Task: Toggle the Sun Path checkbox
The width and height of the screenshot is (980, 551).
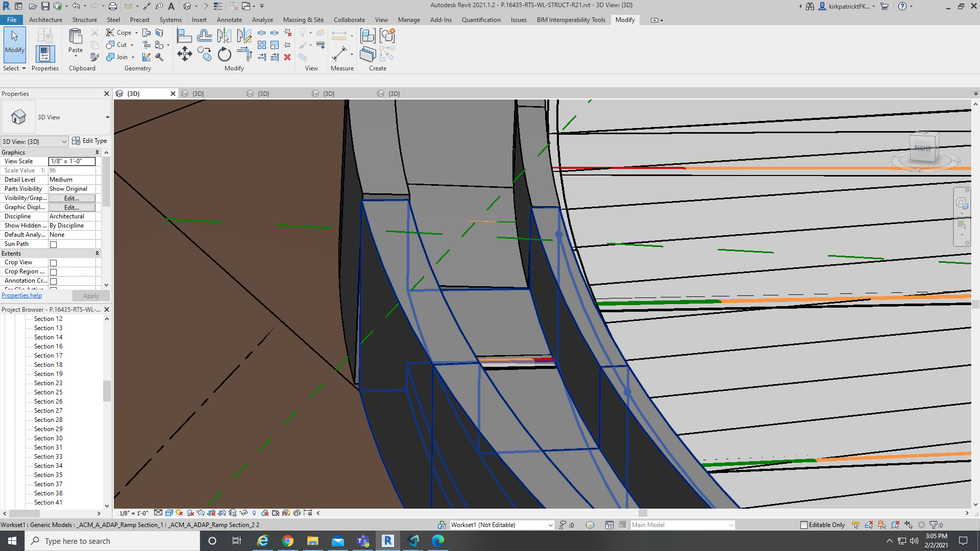Action: click(x=53, y=244)
